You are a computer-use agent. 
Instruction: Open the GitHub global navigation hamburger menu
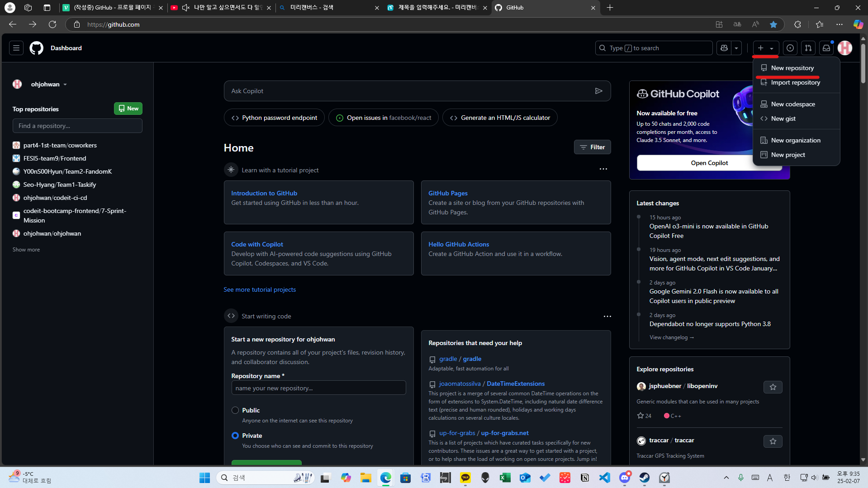click(x=16, y=48)
